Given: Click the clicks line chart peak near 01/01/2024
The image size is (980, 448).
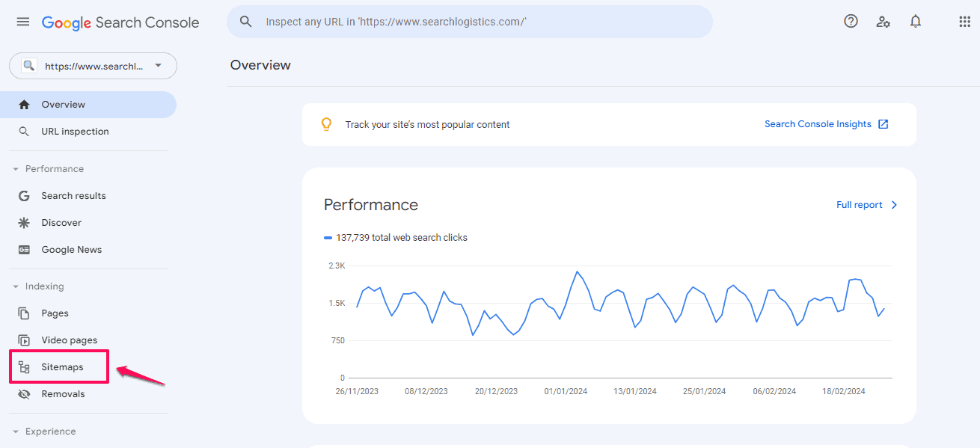Looking at the screenshot, I should pos(577,271).
